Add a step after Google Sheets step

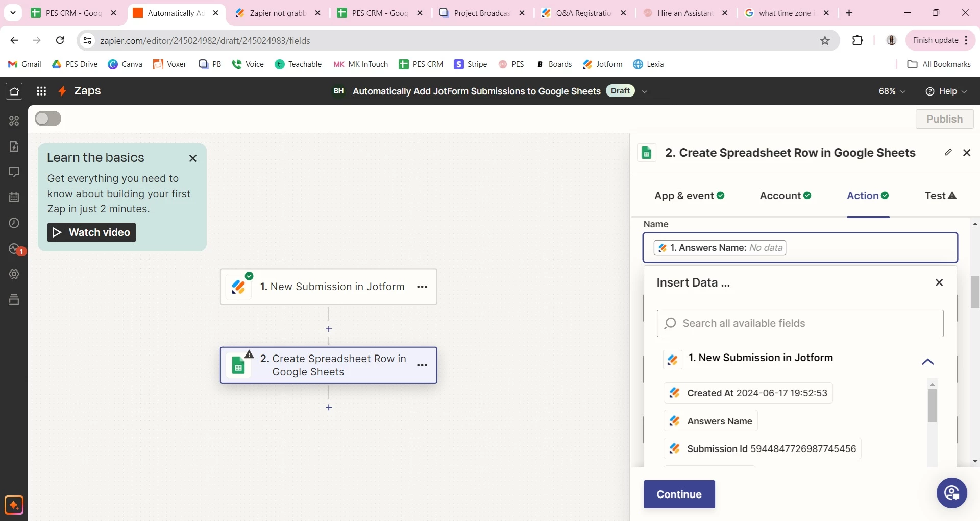pyautogui.click(x=329, y=408)
